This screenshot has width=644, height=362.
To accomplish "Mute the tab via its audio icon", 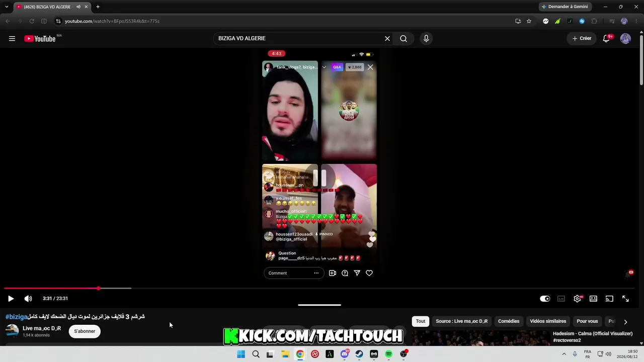I will click(x=78, y=7).
